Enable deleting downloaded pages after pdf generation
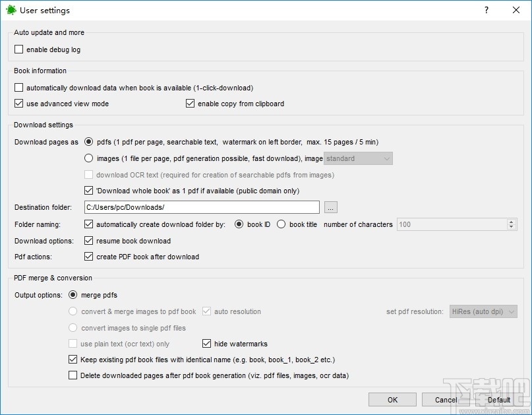The image size is (532, 415). click(73, 375)
